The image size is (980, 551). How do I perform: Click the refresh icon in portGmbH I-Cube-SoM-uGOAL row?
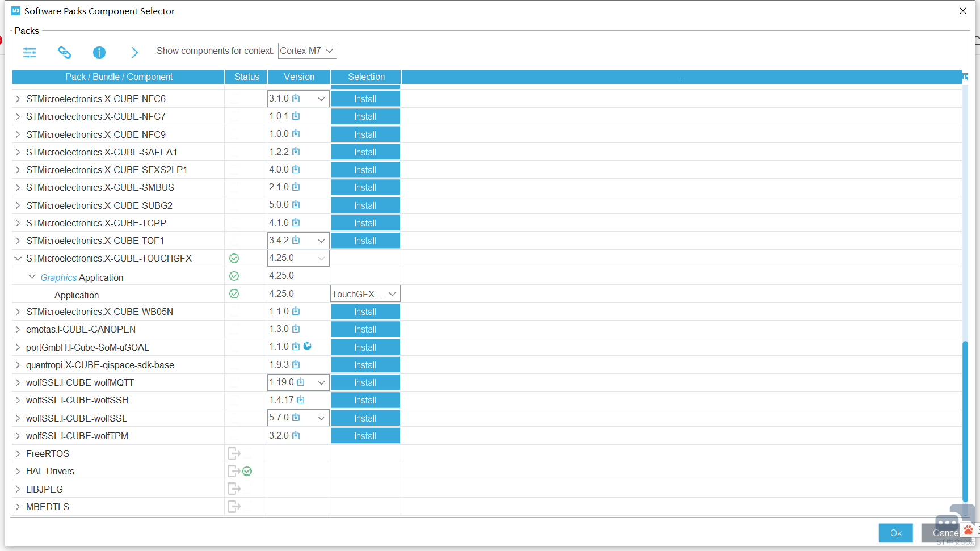pyautogui.click(x=308, y=346)
